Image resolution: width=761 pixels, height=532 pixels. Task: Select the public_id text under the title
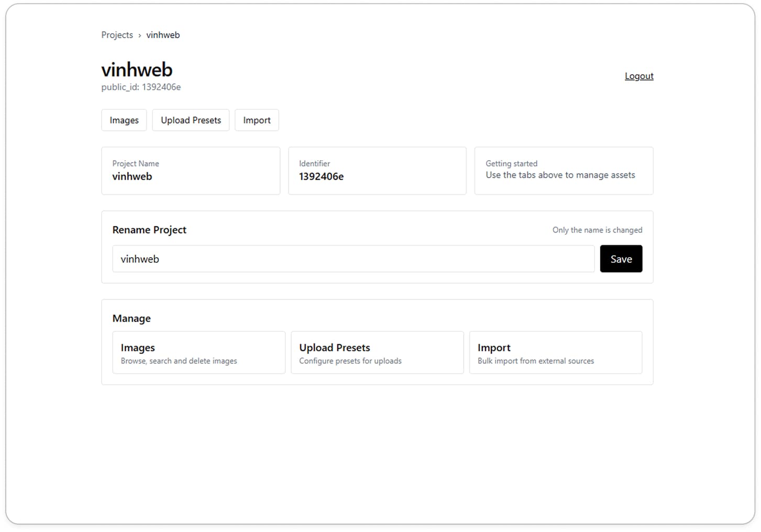[x=141, y=87]
